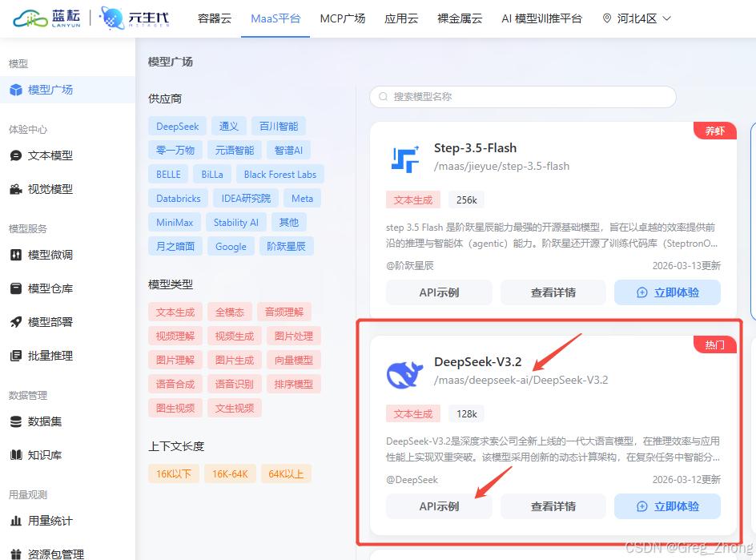
Task: Filter by DeepSeek supplier tag
Action: [x=178, y=127]
